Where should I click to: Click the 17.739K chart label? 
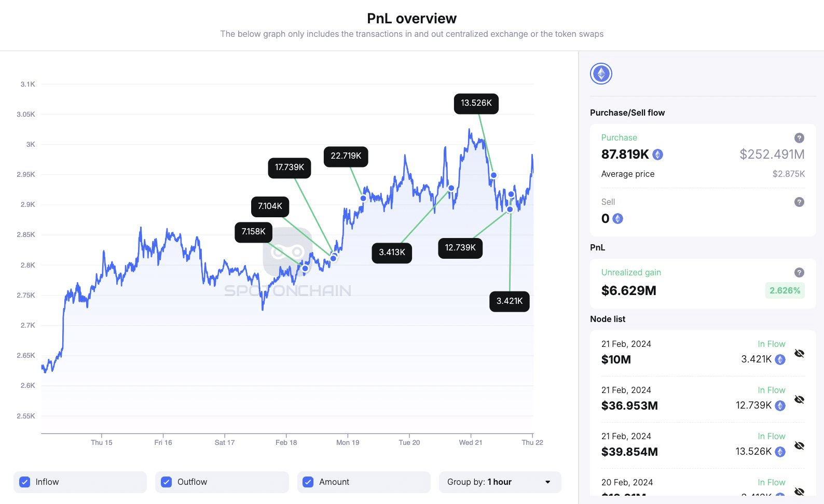click(x=290, y=167)
